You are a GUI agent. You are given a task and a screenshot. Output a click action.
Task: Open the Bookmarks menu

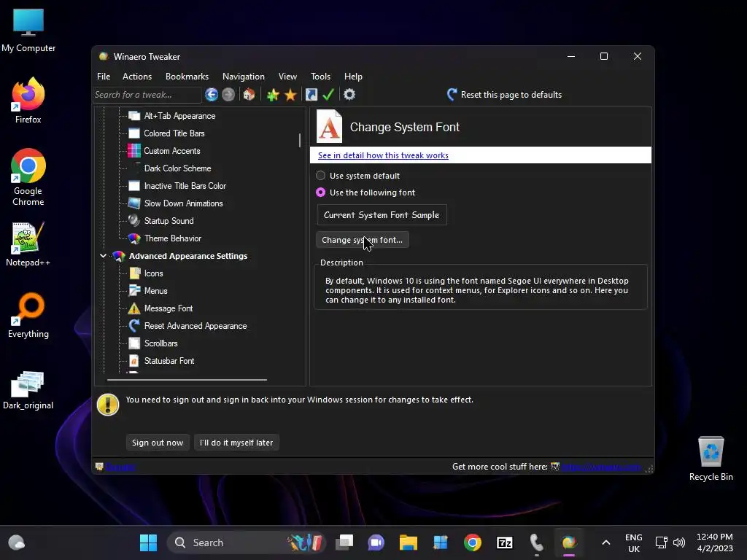click(187, 76)
